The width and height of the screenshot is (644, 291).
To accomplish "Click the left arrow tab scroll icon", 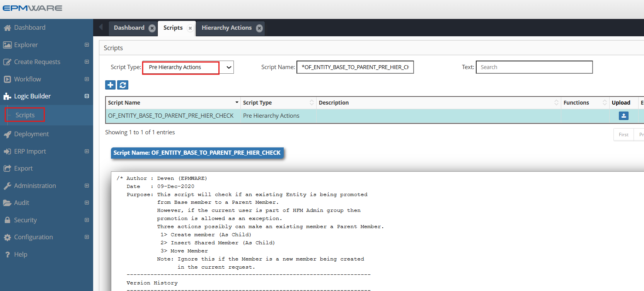I will click(x=101, y=27).
